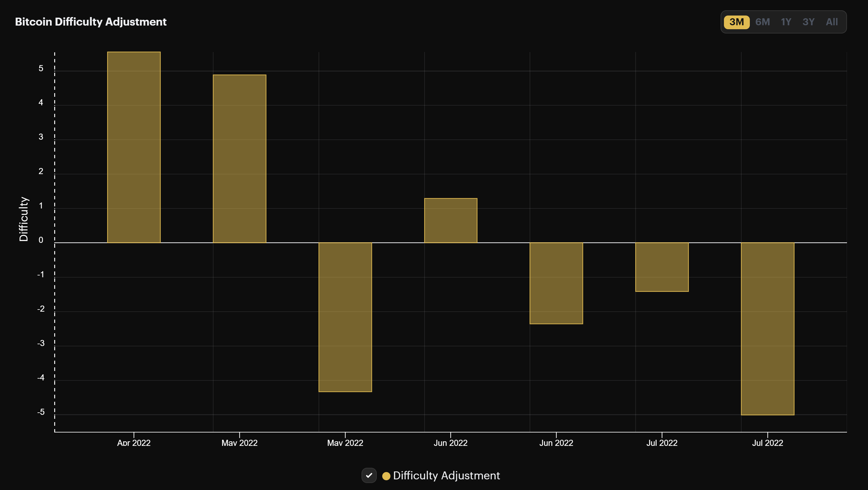This screenshot has height=490, width=868.
Task: Click the second Jun 2022 negative bar
Action: (x=556, y=283)
